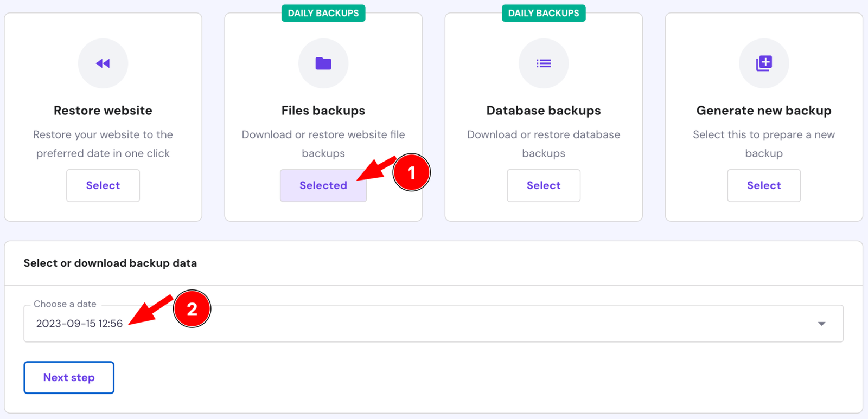Click the rewind icon for Restore website
Viewport: 868px width, 419px height.
point(103,63)
